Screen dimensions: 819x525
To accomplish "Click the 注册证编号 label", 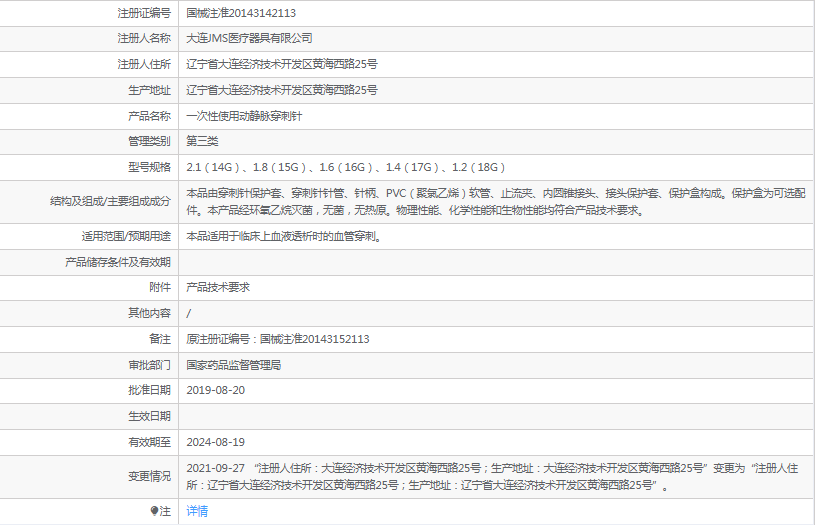I will pos(144,13).
